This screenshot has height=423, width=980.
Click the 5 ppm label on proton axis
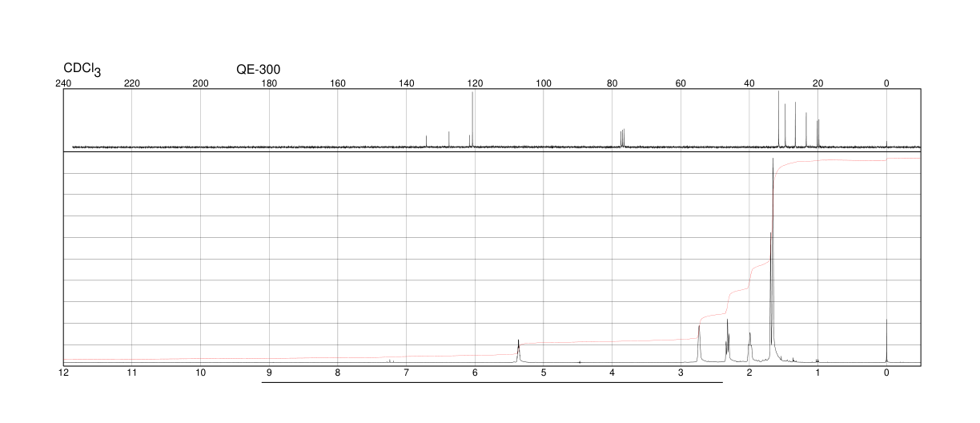544,373
